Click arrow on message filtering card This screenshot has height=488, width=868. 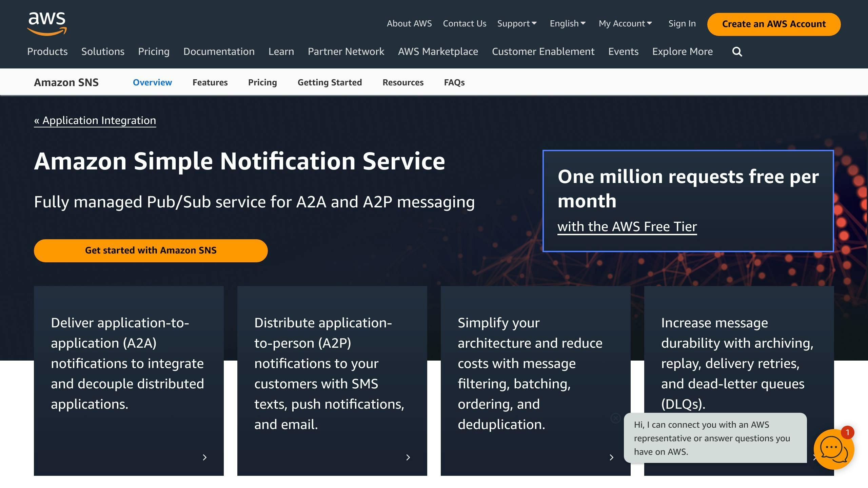[x=611, y=457]
